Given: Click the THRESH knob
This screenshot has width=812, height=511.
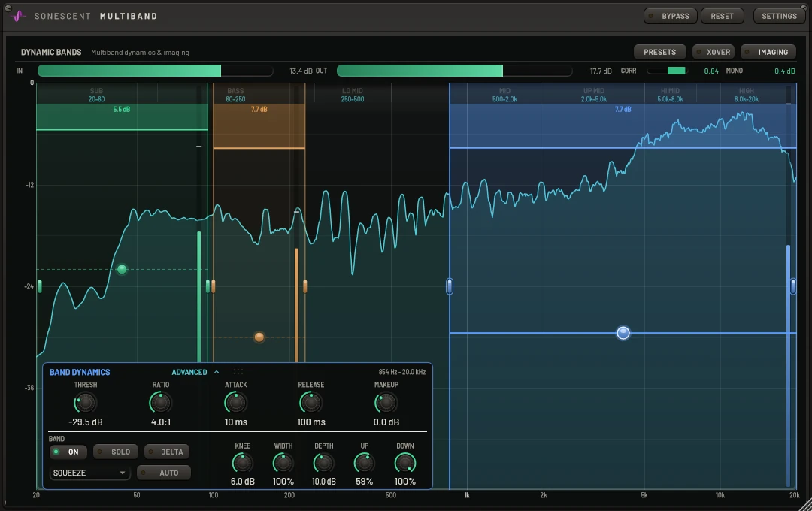Looking at the screenshot, I should 86,402.
